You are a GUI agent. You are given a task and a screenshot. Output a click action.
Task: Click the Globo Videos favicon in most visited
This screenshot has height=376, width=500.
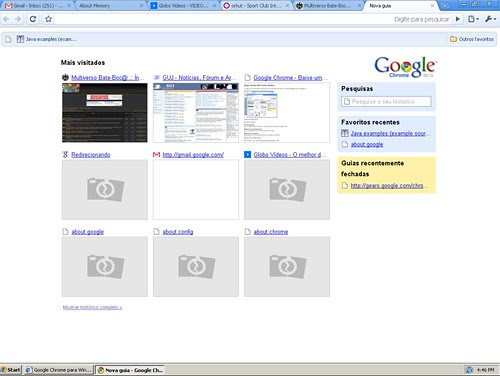click(x=247, y=155)
